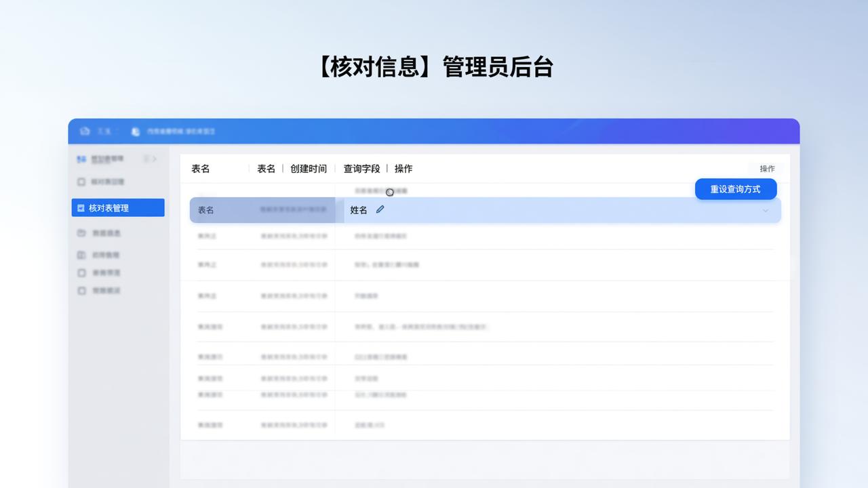Open 核对表管理 in the sidebar menu
Screen dimensions: 868x488
(118, 207)
